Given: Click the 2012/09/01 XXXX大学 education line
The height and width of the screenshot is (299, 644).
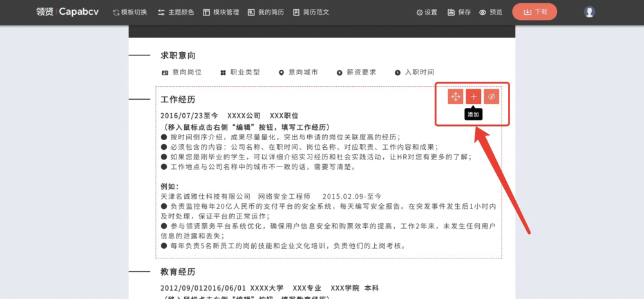Looking at the screenshot, I should click(x=269, y=288).
